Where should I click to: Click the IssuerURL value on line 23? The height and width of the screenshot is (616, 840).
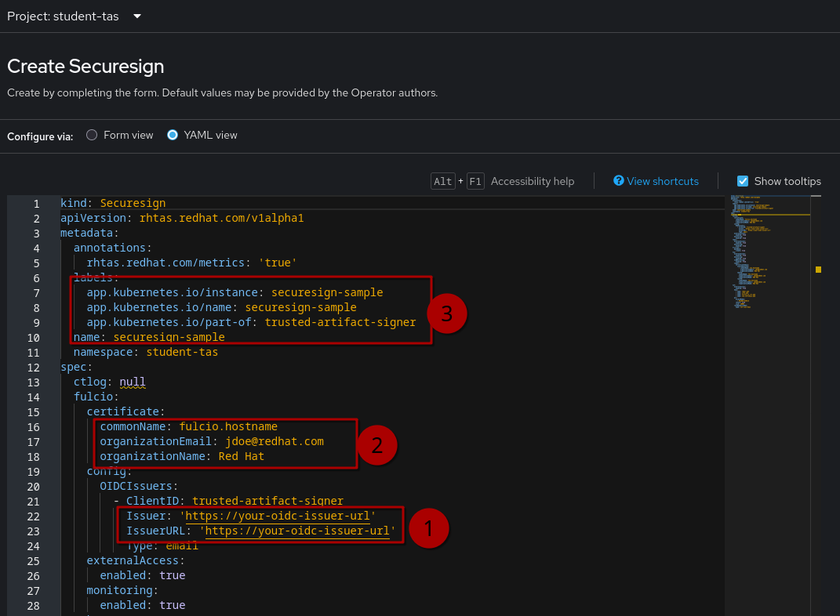[x=297, y=531]
